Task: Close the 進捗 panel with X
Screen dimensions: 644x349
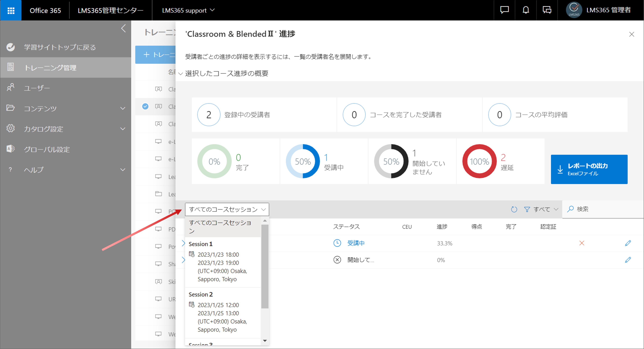Action: pos(632,34)
